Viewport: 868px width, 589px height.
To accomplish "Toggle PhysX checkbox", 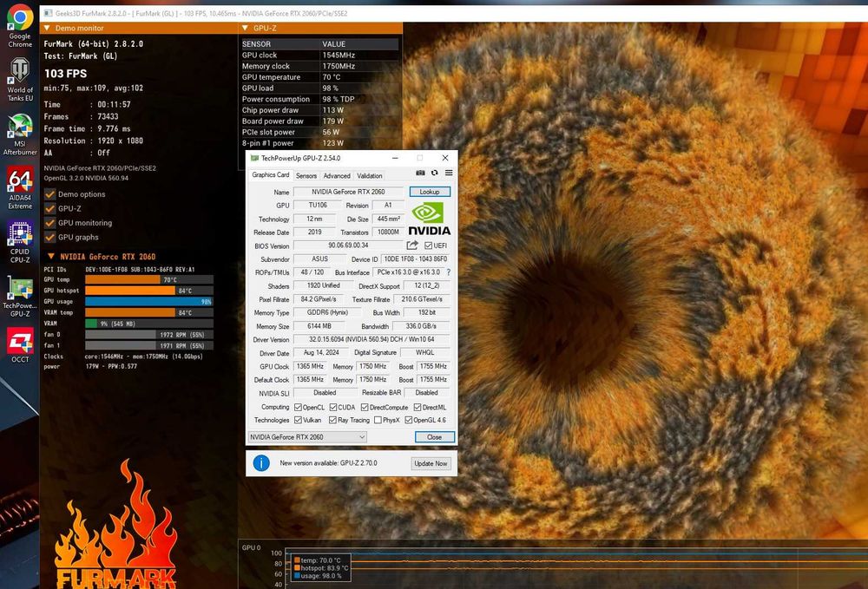I will (378, 421).
